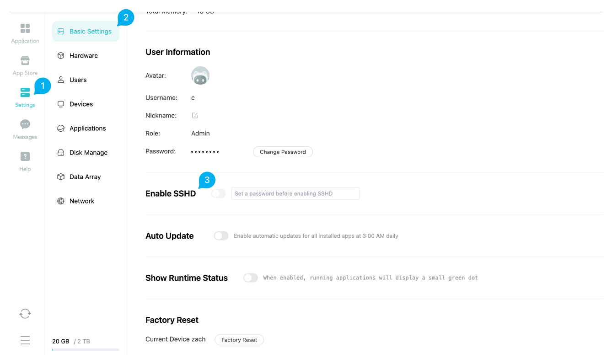Go to Users settings
Image resolution: width=612 pixels, height=364 pixels.
coord(78,80)
